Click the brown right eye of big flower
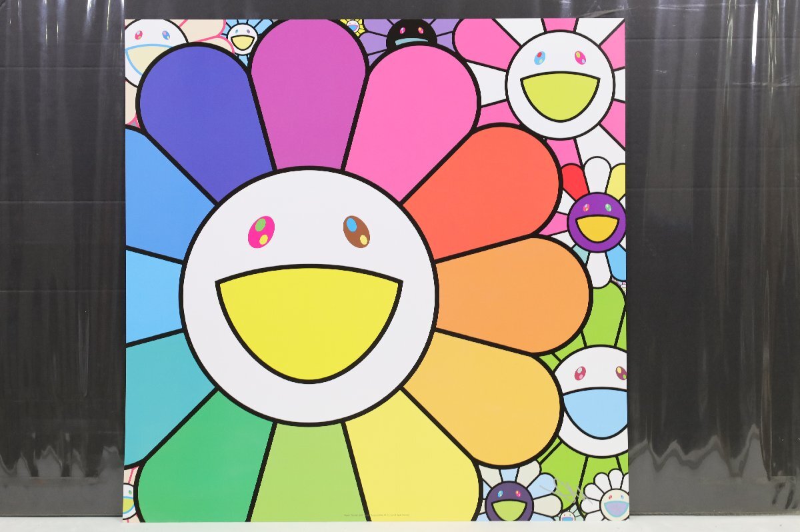The height and width of the screenshot is (532, 800). click(357, 231)
